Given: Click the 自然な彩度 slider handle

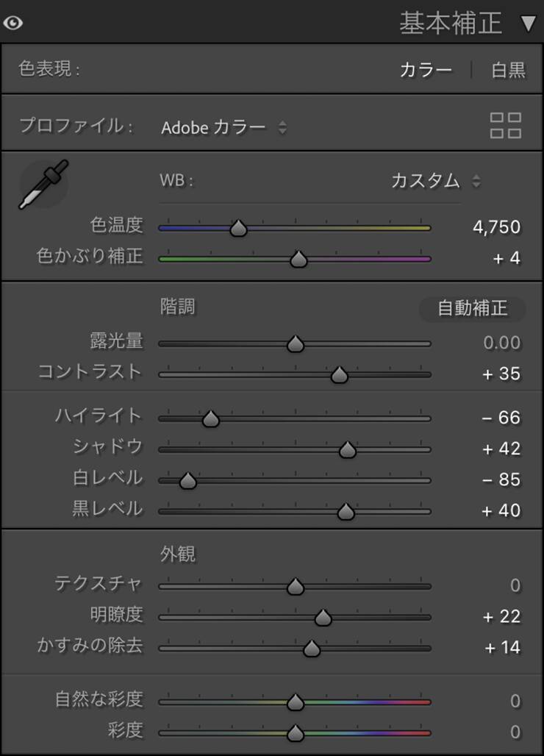Looking at the screenshot, I should [296, 702].
